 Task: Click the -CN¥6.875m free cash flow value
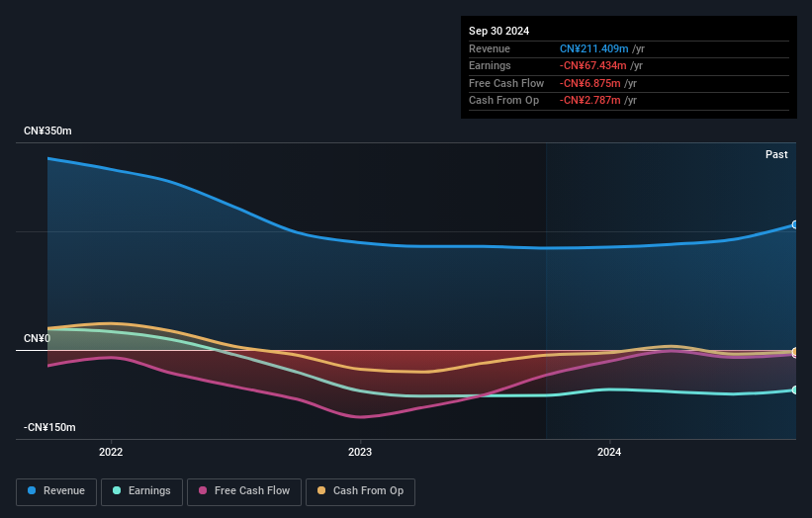tap(589, 83)
